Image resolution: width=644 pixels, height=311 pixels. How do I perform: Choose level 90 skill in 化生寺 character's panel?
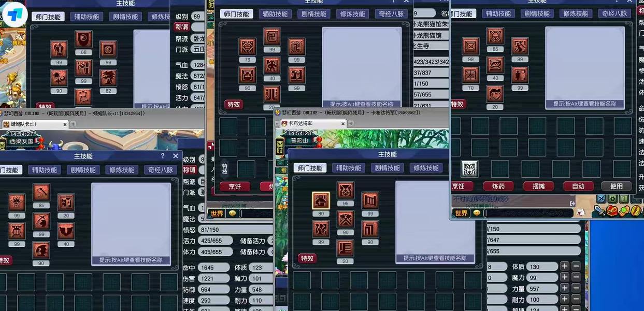pos(247,75)
